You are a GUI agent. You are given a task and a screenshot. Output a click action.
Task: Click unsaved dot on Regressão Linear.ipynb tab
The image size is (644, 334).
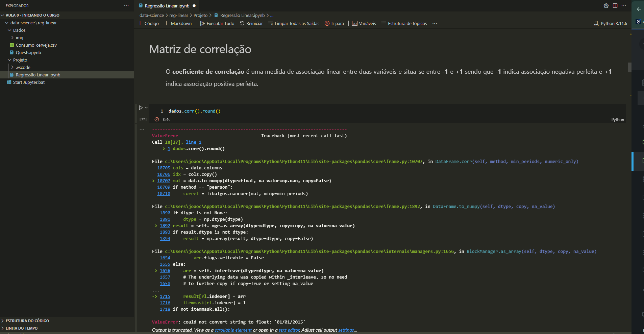tap(194, 6)
